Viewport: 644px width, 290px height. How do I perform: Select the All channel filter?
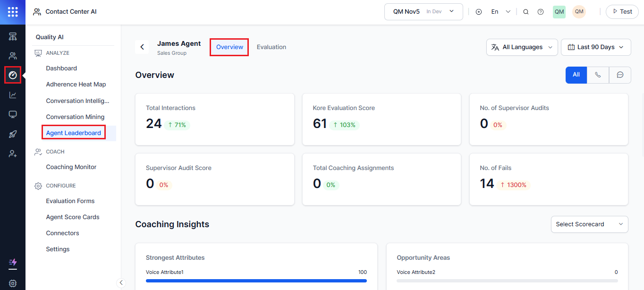[576, 75]
